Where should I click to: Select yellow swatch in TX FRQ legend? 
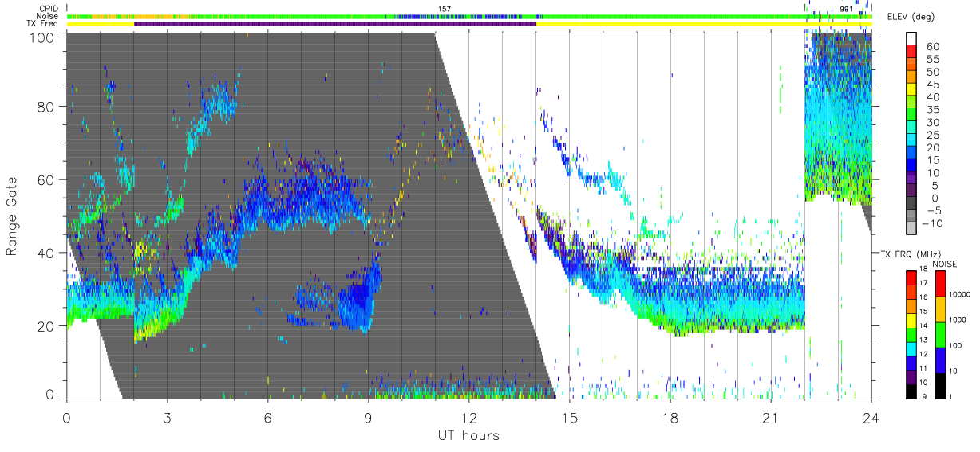(x=911, y=320)
